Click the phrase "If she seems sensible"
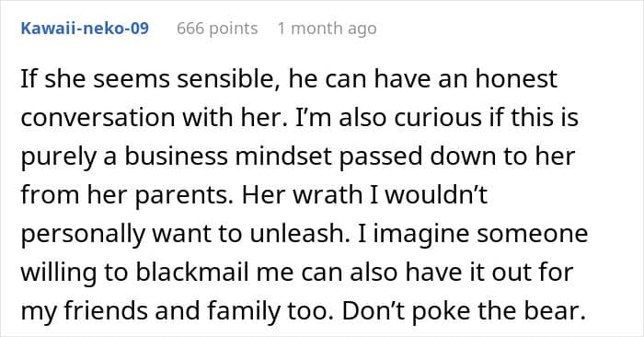The height and width of the screenshot is (337, 644). coord(146,78)
